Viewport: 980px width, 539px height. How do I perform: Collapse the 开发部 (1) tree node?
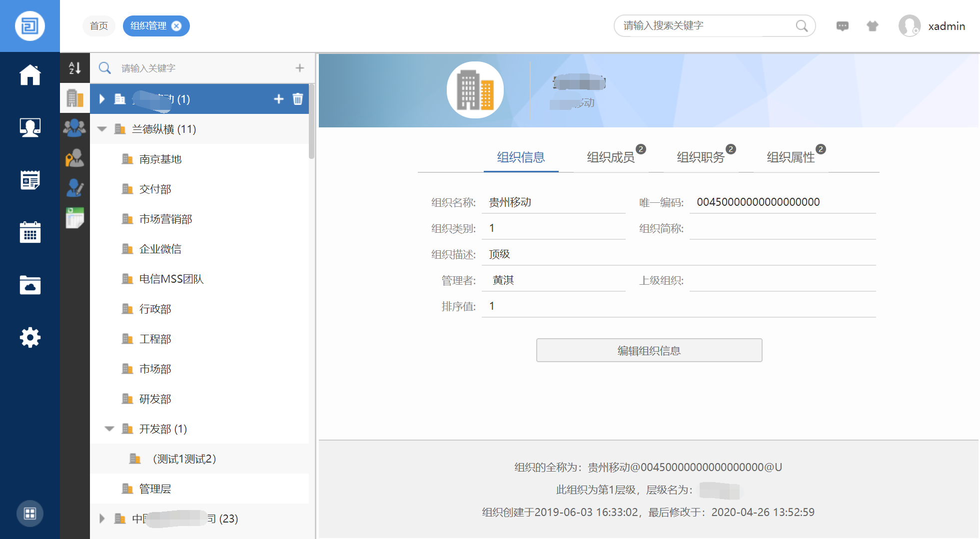109,429
